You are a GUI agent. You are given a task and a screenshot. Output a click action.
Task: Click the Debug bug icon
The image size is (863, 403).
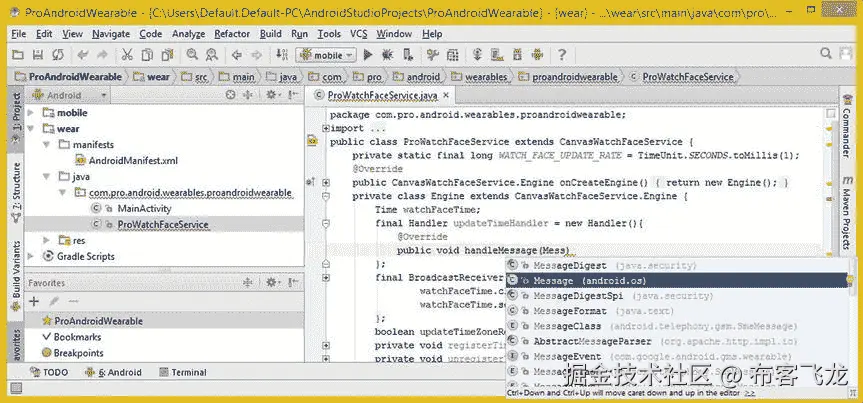[387, 55]
